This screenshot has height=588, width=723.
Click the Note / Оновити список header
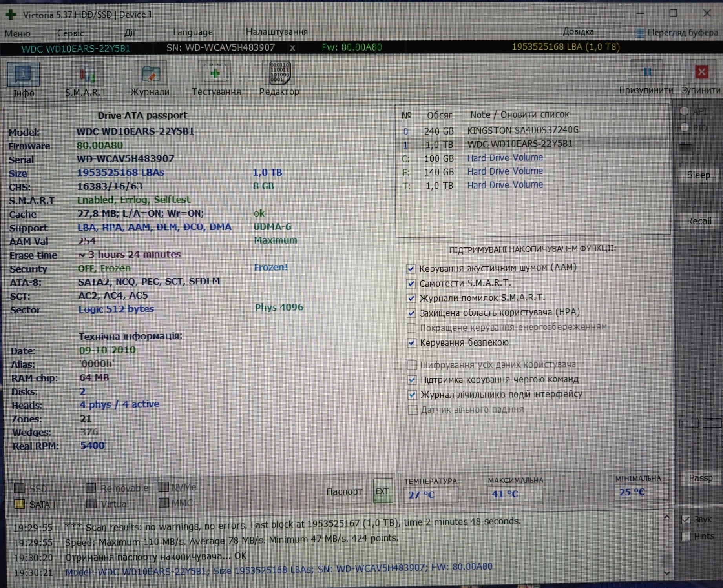(x=519, y=115)
